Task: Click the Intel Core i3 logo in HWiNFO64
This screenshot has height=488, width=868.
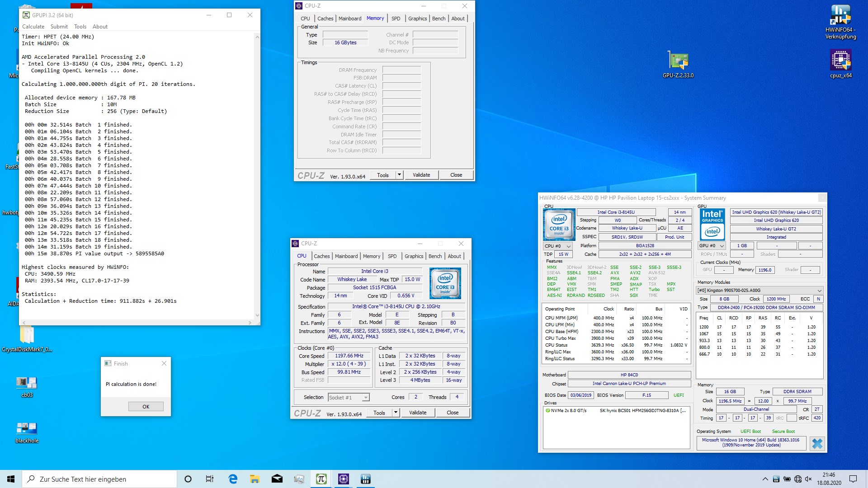Action: [x=559, y=225]
